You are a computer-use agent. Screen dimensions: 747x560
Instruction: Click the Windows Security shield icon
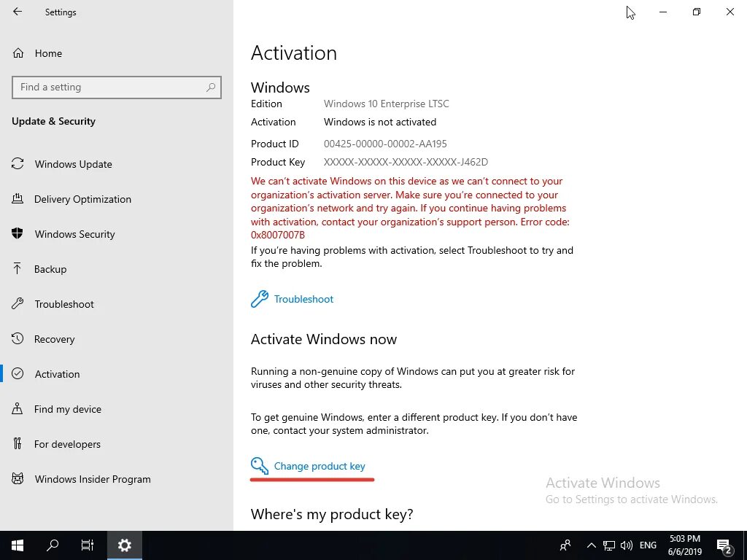[18, 233]
